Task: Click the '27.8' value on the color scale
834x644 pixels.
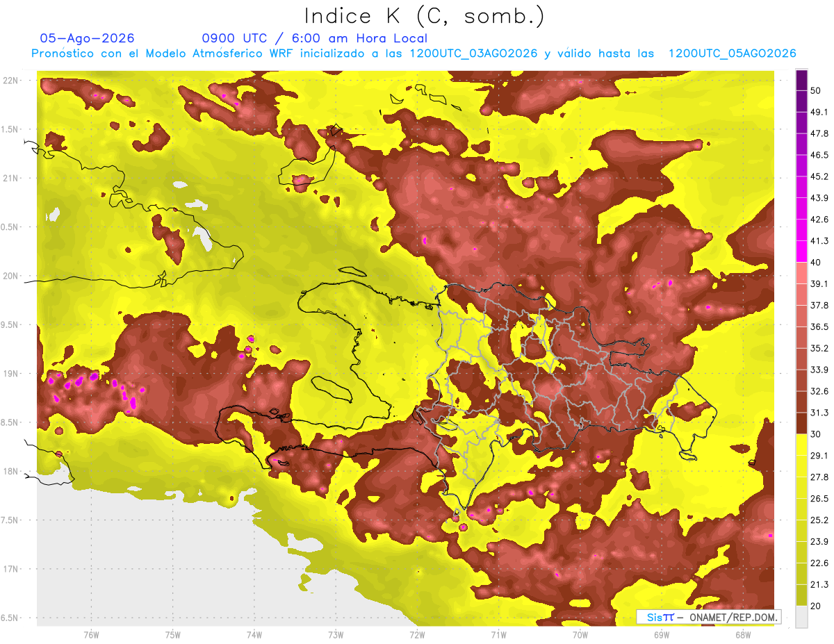Action: coord(819,477)
